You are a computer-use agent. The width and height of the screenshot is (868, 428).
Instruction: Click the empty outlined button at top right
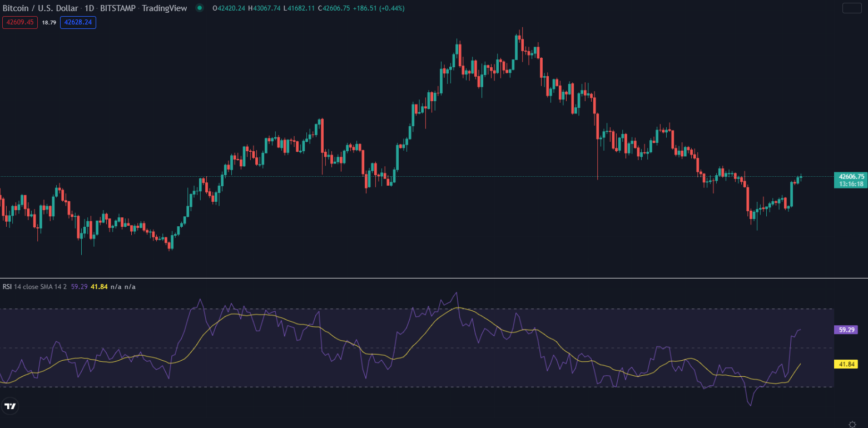[851, 8]
